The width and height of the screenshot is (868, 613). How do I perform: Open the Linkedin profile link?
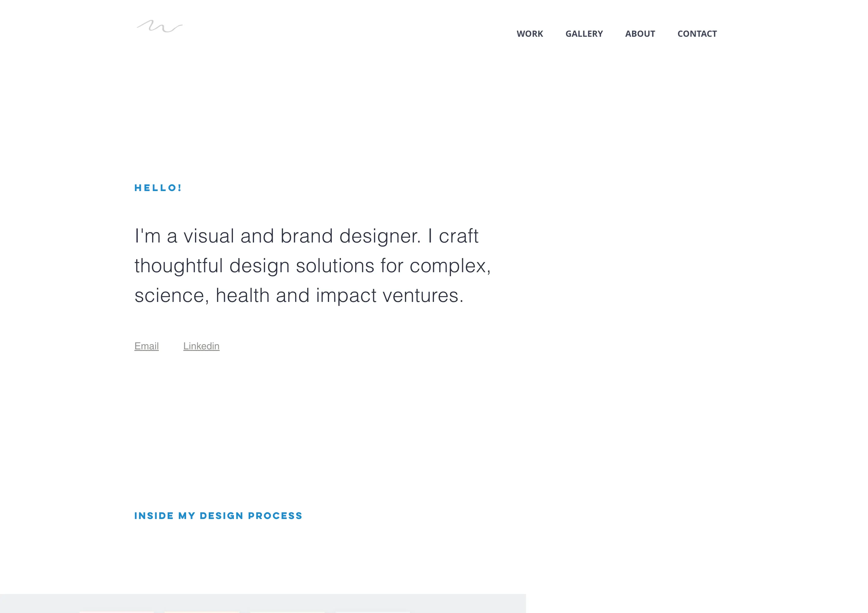[201, 346]
